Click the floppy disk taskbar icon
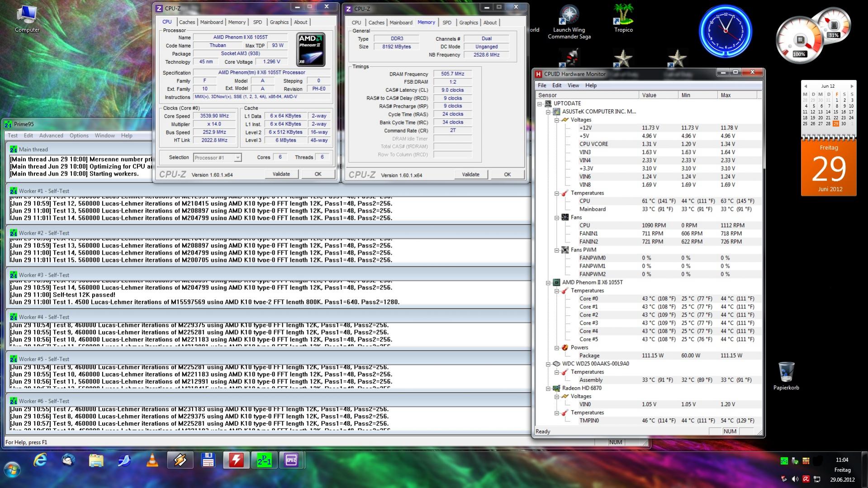 pos(208,460)
